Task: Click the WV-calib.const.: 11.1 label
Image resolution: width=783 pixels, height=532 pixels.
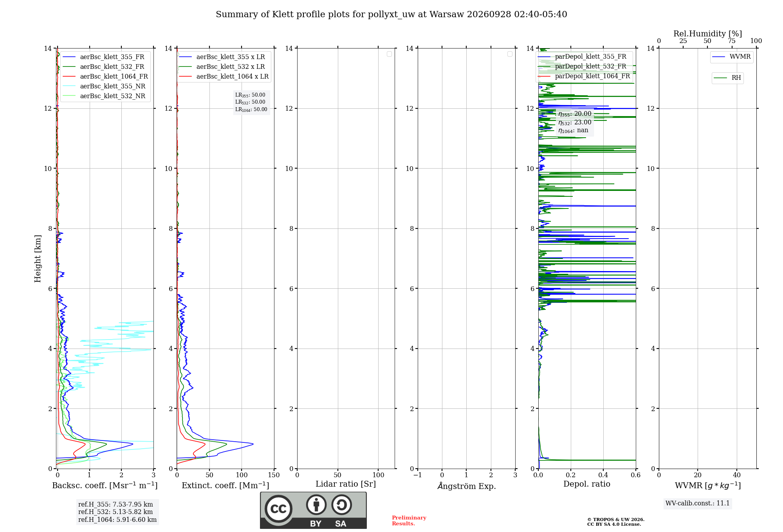Action: (698, 503)
